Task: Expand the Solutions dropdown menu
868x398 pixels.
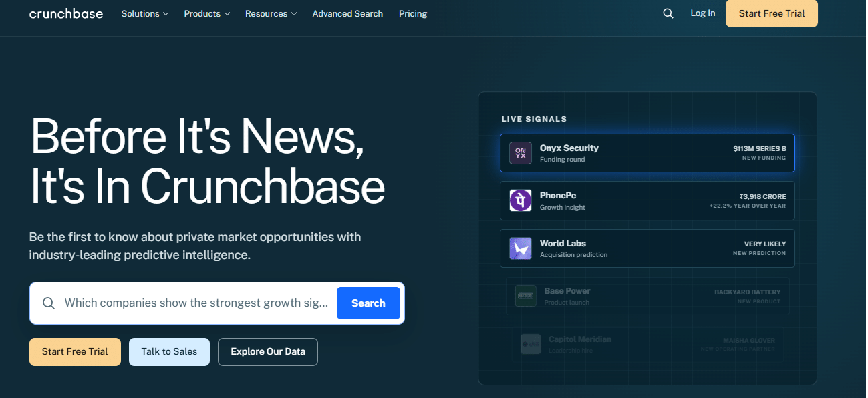Action: tap(145, 13)
